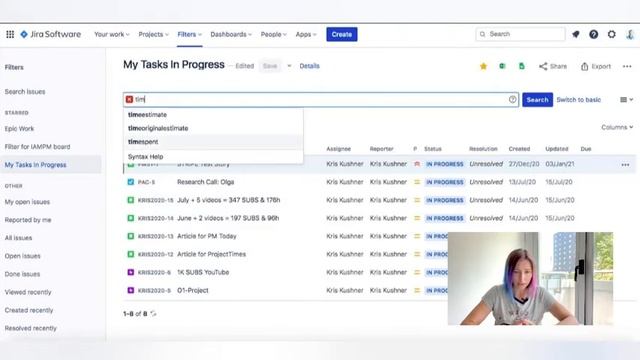Click the story icon for KRIS2020-15
640x360 pixels.
click(x=131, y=200)
